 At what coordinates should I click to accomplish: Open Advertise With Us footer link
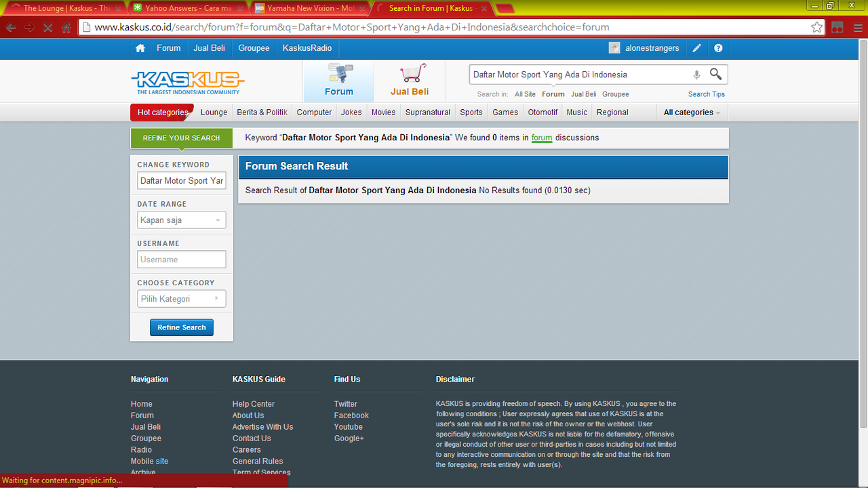tap(262, 427)
